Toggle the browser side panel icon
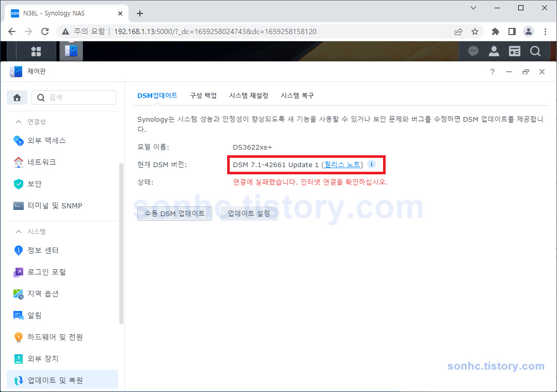The image size is (557, 392). (x=512, y=31)
